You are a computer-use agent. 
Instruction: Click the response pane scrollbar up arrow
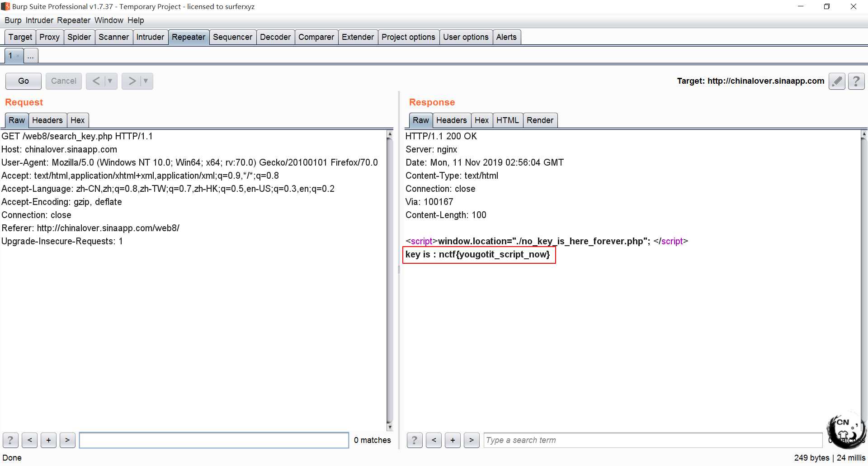[x=864, y=134]
